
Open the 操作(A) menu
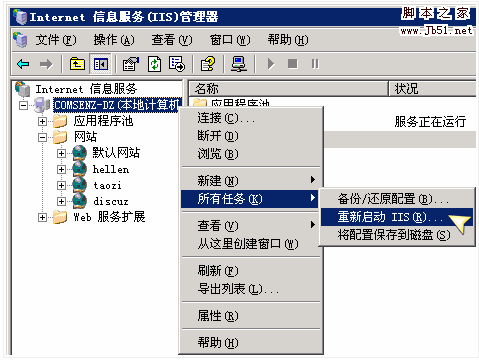(x=114, y=40)
